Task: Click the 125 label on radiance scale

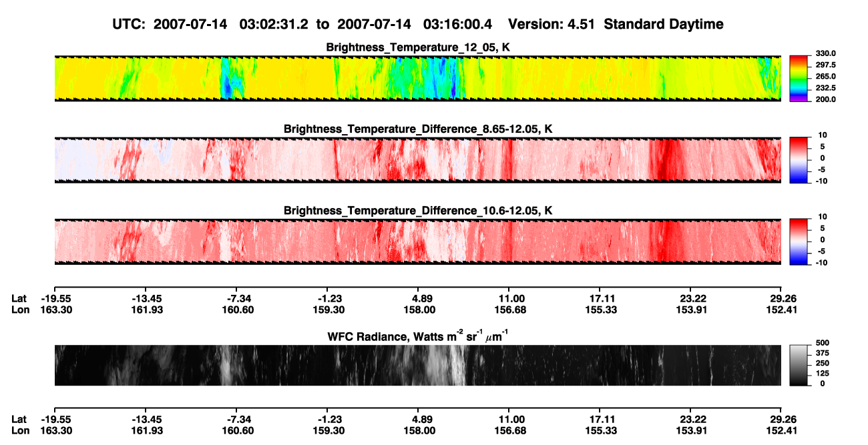Action: tap(823, 374)
